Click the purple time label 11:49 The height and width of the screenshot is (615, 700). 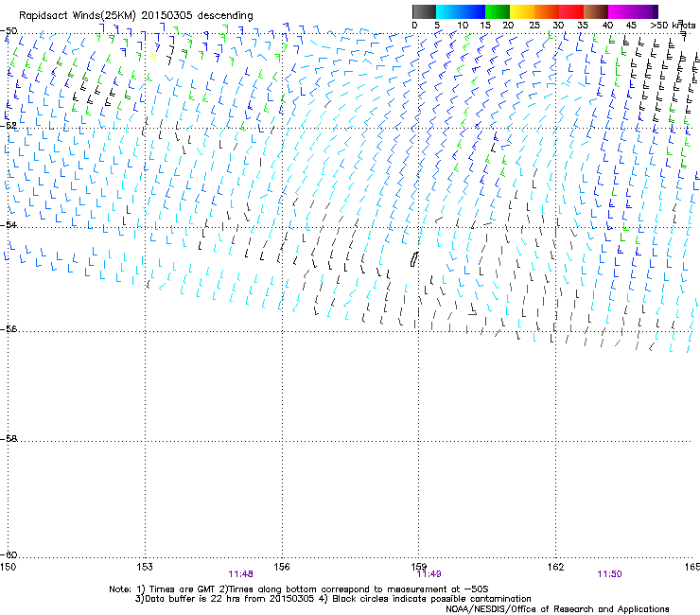coord(429,574)
